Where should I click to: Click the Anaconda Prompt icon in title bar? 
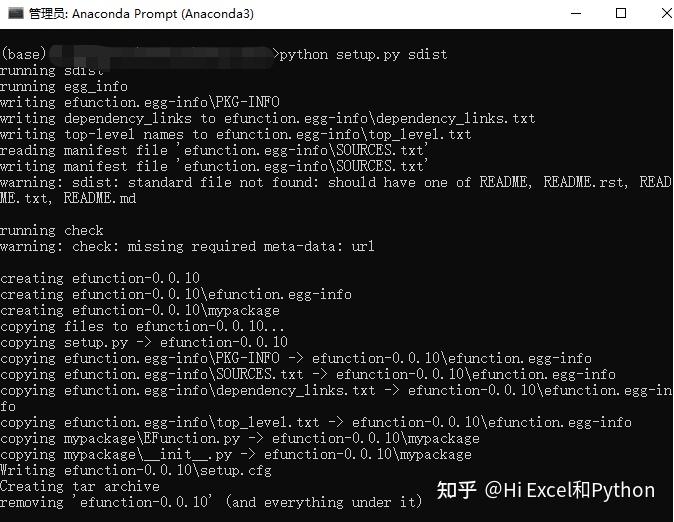pos(16,13)
